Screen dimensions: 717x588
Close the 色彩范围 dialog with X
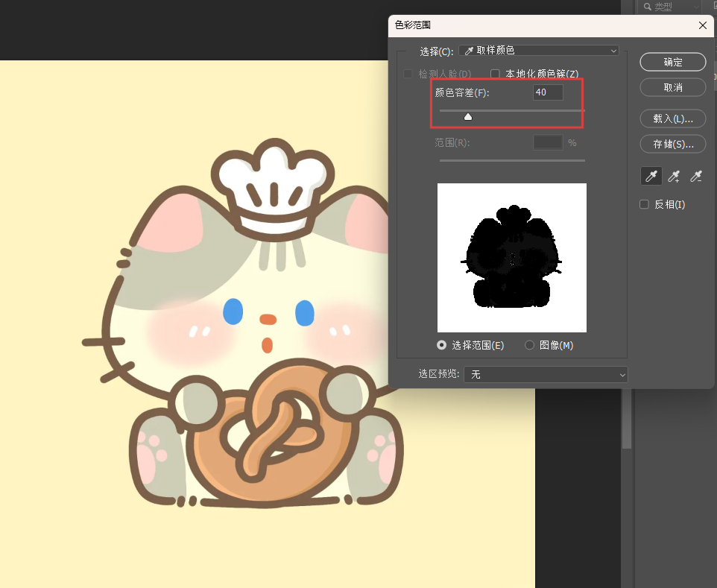click(702, 25)
